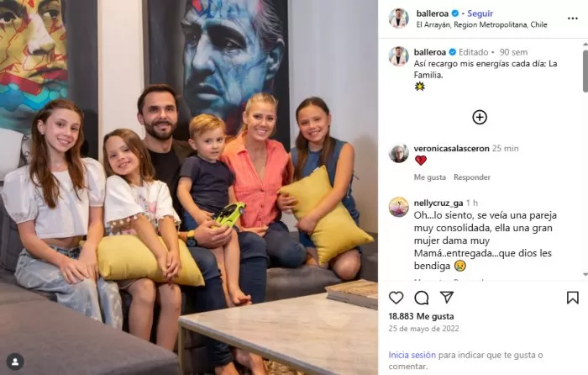Open nellycruz_ga's profile avatar
This screenshot has width=588, height=375.
click(x=399, y=207)
